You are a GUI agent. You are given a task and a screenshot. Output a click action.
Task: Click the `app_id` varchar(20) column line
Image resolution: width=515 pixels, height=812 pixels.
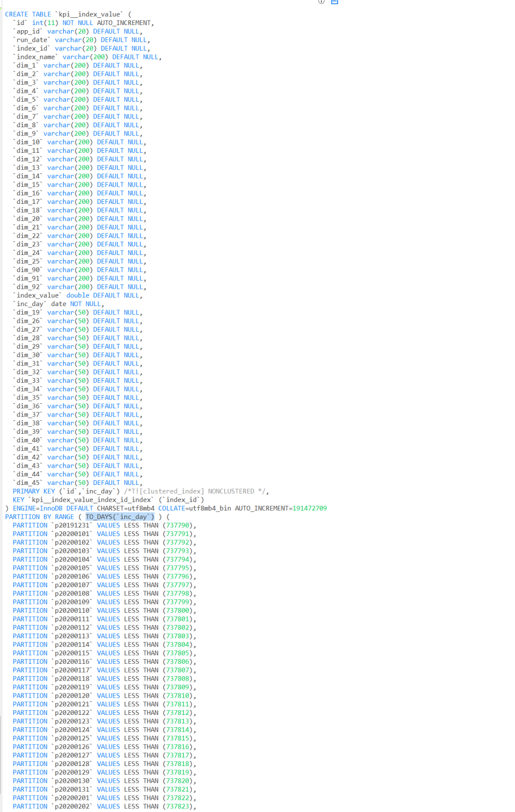tap(78, 32)
